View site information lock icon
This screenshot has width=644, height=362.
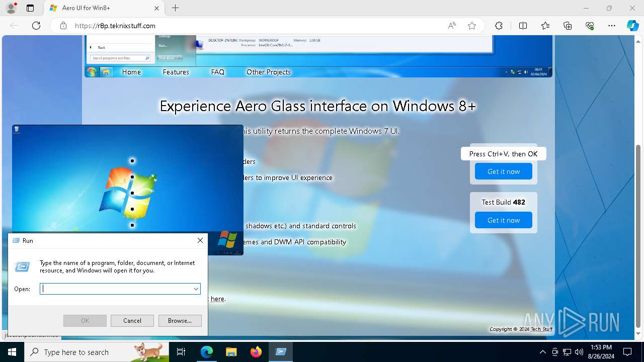(x=63, y=26)
